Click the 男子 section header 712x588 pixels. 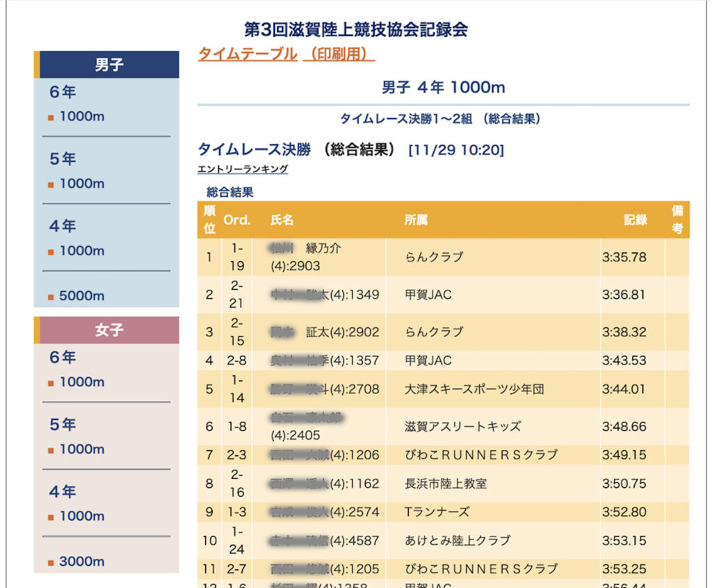pyautogui.click(x=109, y=65)
